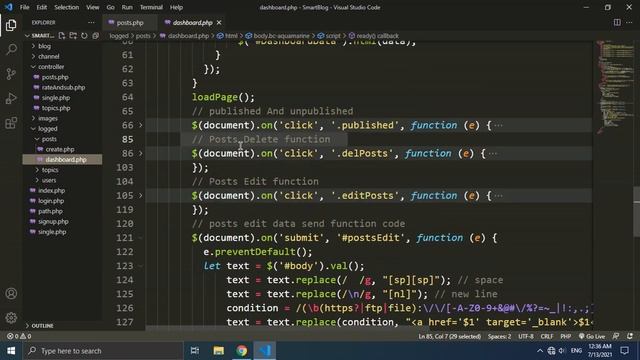Open create.php in the explorer
640x360 pixels.
coord(60,149)
